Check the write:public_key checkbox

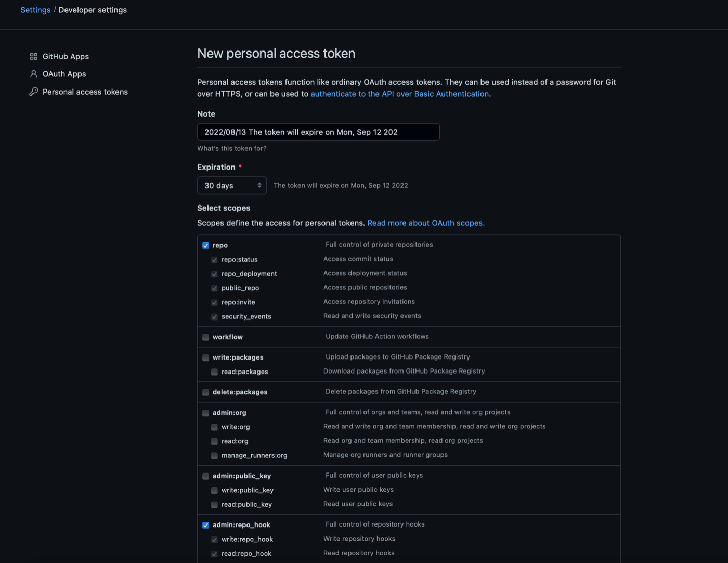pyautogui.click(x=214, y=491)
